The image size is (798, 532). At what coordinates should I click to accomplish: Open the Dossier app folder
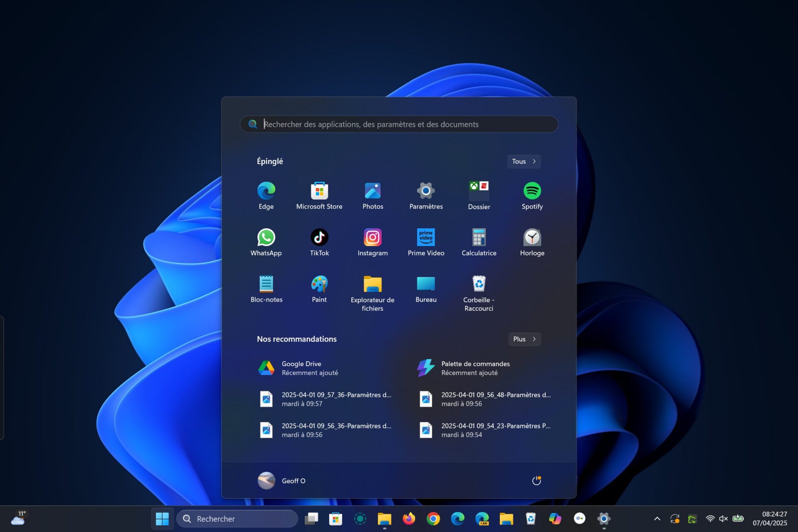click(x=479, y=196)
